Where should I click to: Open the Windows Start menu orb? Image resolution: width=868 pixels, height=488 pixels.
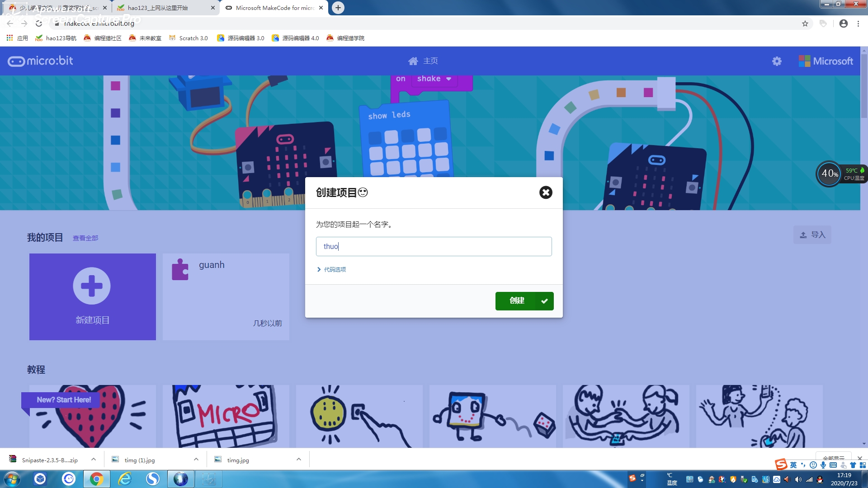12,479
